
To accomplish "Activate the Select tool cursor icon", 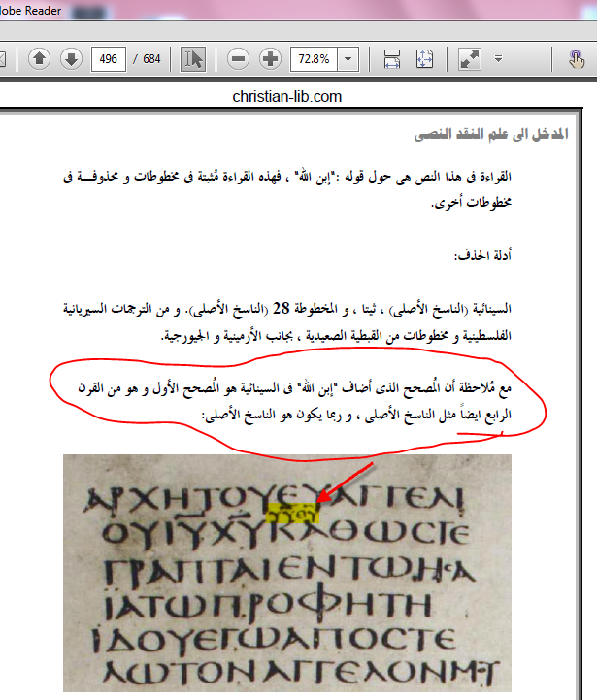I will click(193, 59).
